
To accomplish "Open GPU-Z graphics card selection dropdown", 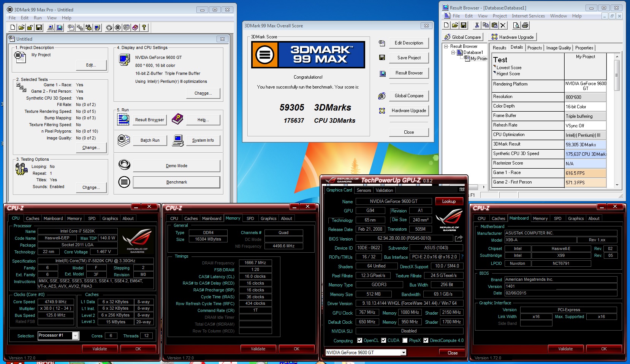I will [x=404, y=353].
